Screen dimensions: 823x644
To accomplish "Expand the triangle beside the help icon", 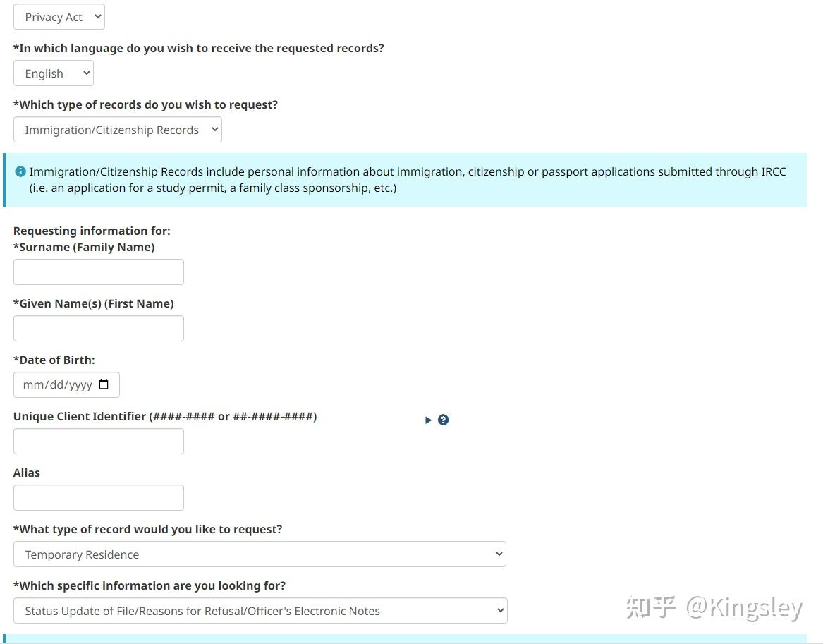I will (428, 420).
